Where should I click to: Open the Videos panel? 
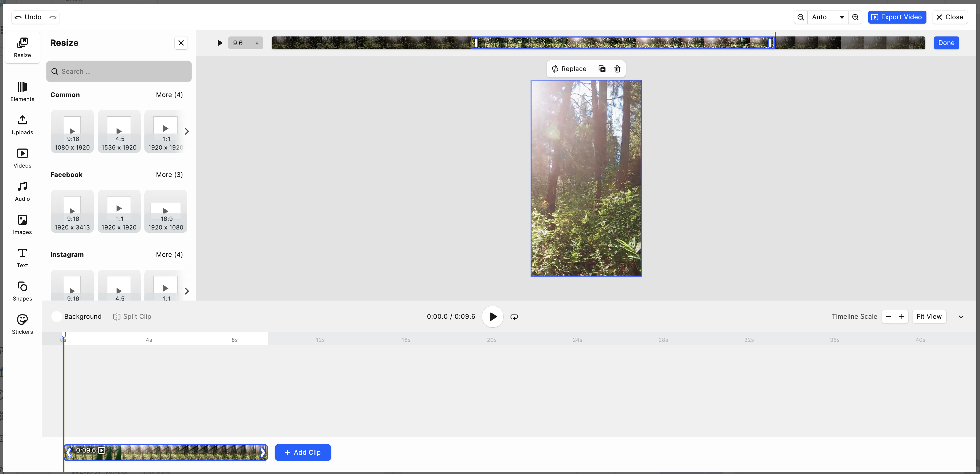coord(22,158)
